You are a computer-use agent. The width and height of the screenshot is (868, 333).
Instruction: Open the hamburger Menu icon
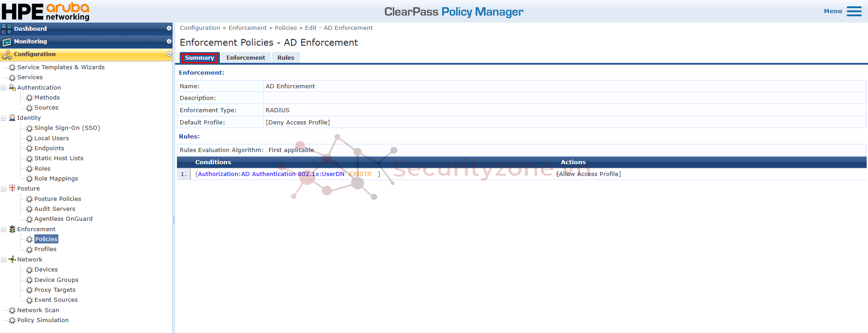[x=854, y=11]
